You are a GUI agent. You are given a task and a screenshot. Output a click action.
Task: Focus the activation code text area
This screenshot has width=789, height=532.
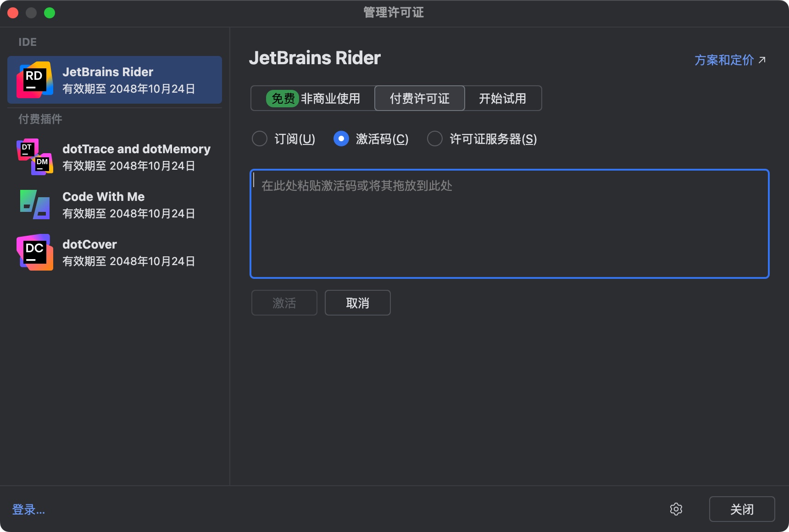tap(510, 224)
